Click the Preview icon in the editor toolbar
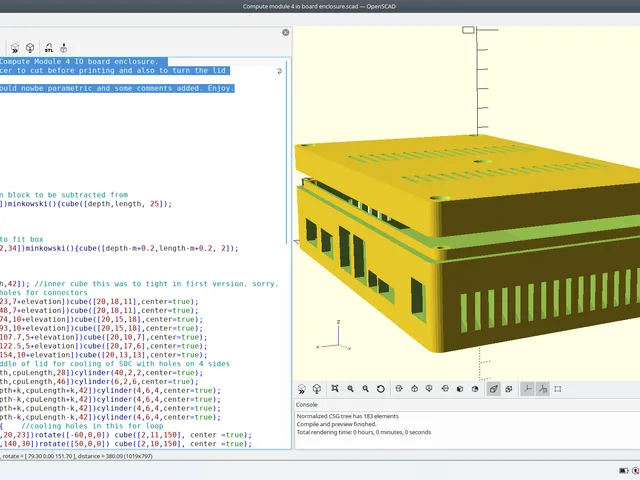640x480 pixels. coord(15,48)
